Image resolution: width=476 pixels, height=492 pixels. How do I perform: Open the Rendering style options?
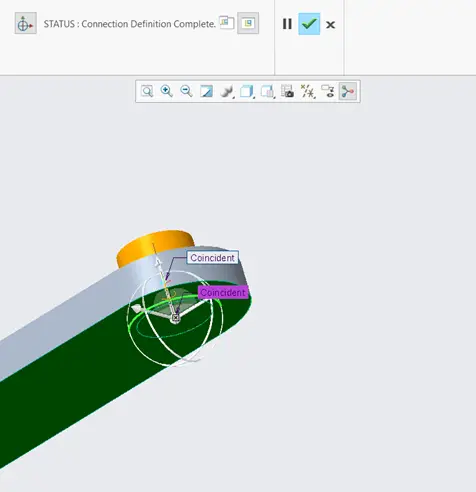tap(227, 91)
